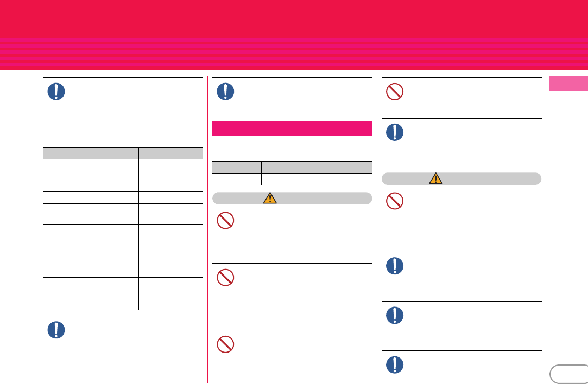Click the first blue exclamation icon below right warning bar
This screenshot has width=588, height=384.
click(x=395, y=266)
